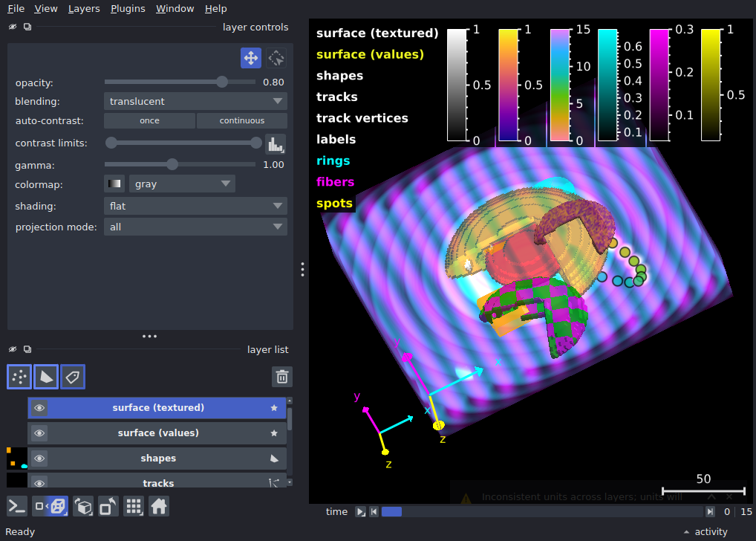Open the IPython console
The image size is (756, 541).
point(17,507)
